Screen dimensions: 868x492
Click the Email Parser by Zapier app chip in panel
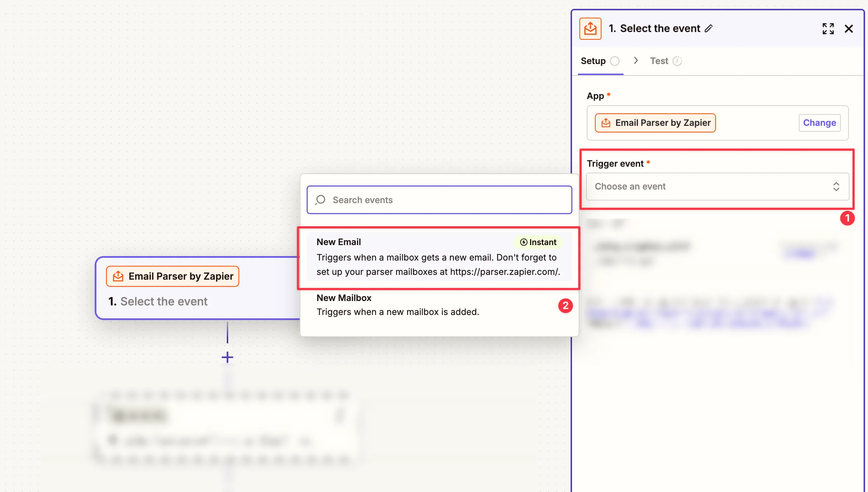[655, 123]
